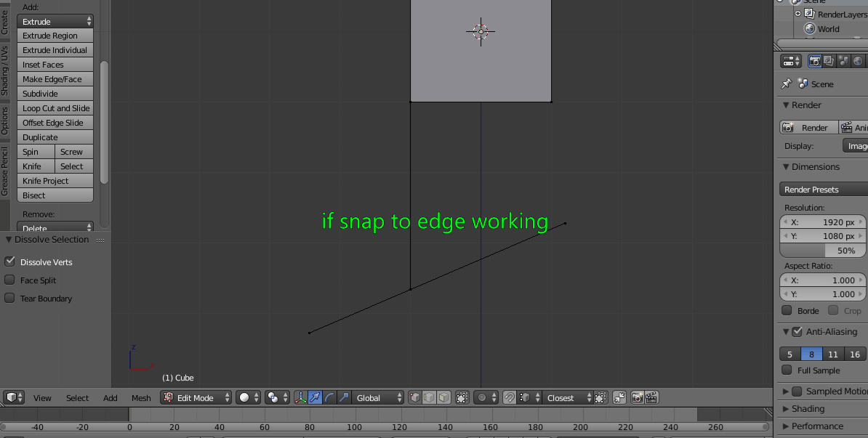Open the Mesh menu
Screen dimensions: 868x438
point(141,397)
